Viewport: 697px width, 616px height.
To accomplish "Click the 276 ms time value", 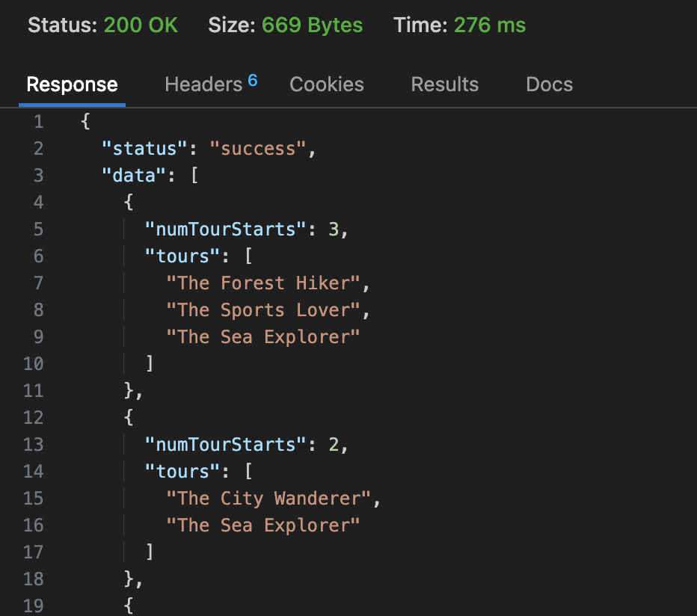I will click(489, 25).
